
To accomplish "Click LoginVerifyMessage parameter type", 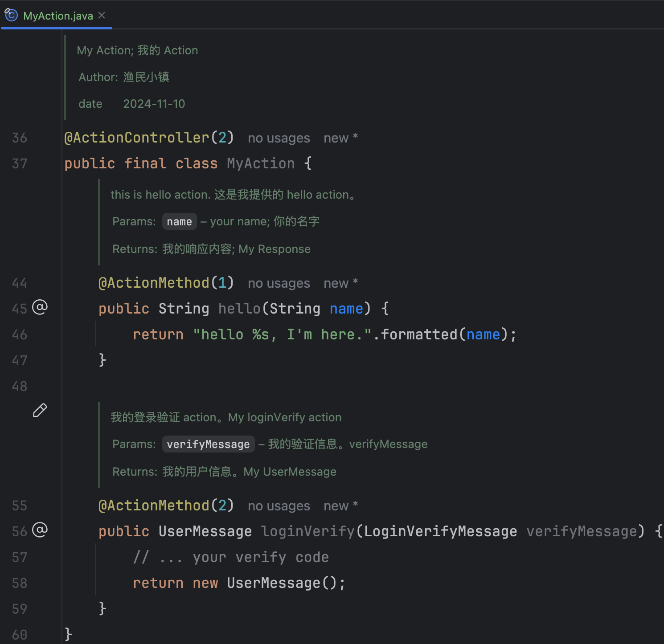I will 440,531.
